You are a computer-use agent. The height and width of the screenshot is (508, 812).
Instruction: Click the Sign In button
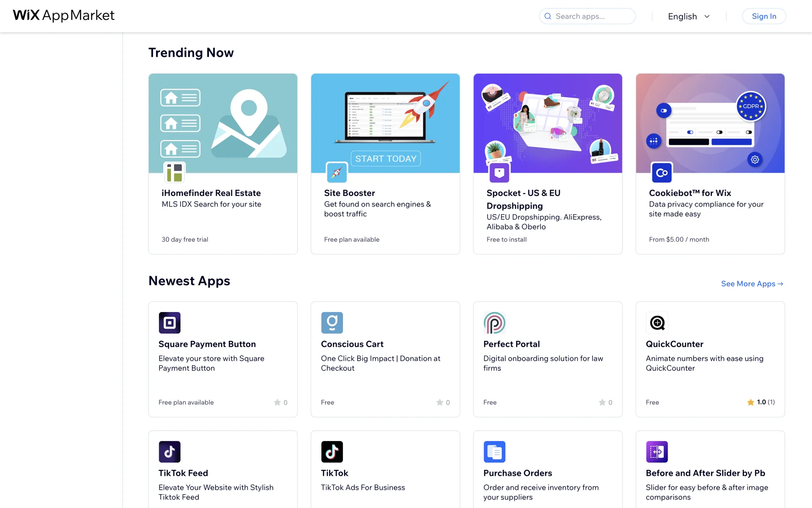[764, 17]
